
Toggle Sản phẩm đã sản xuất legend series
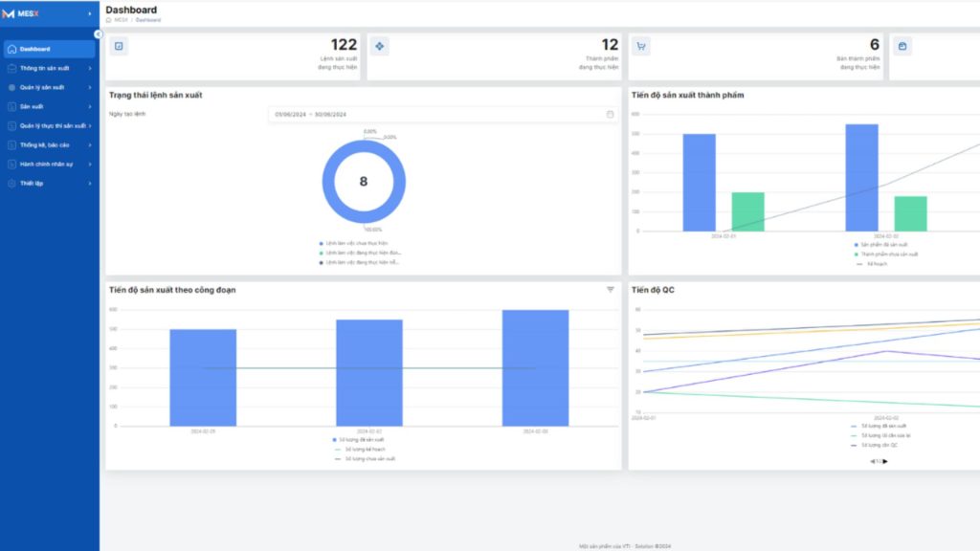pos(880,245)
